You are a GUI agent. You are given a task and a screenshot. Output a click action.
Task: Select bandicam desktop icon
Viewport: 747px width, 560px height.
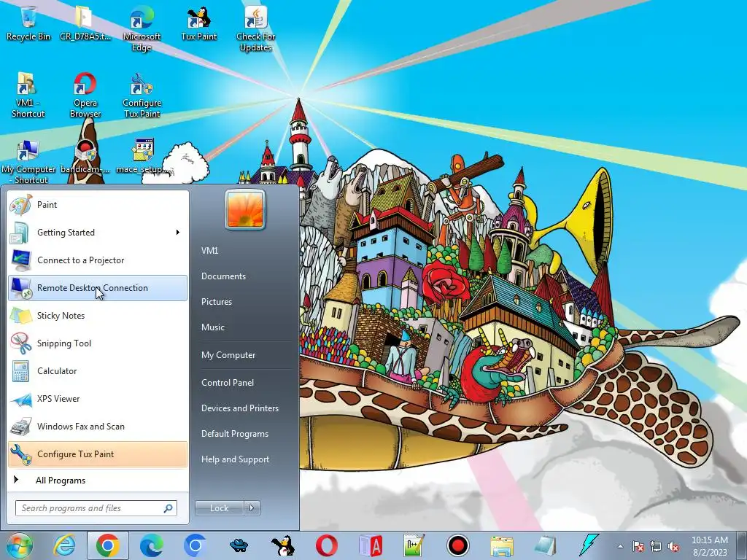coord(85,157)
